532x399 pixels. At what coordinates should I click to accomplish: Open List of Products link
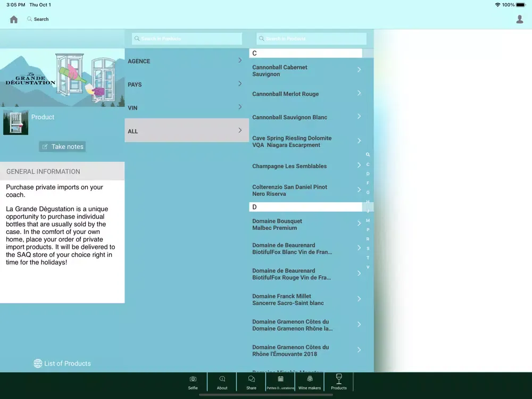click(62, 363)
